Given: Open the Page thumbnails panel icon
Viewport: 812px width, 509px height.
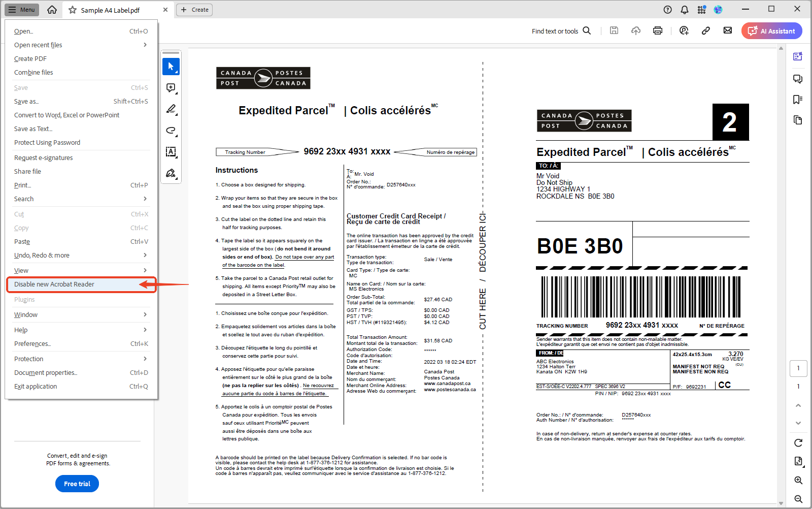Looking at the screenshot, I should (798, 120).
